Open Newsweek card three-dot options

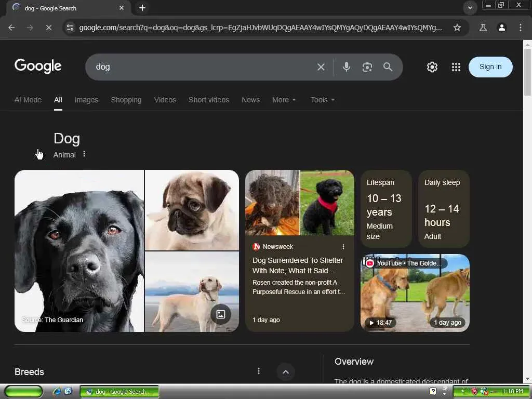click(343, 247)
